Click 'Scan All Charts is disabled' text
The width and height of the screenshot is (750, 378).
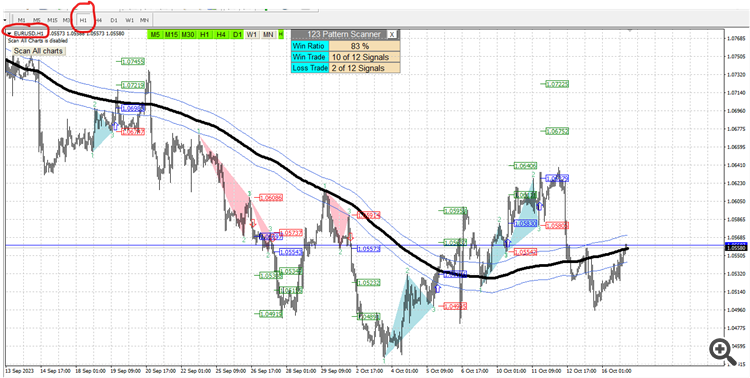click(x=37, y=40)
